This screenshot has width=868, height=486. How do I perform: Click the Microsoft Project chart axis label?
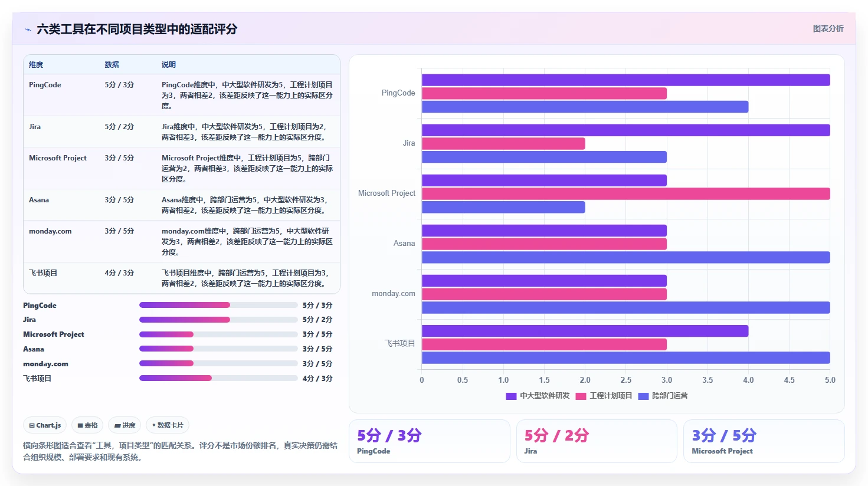coord(386,193)
